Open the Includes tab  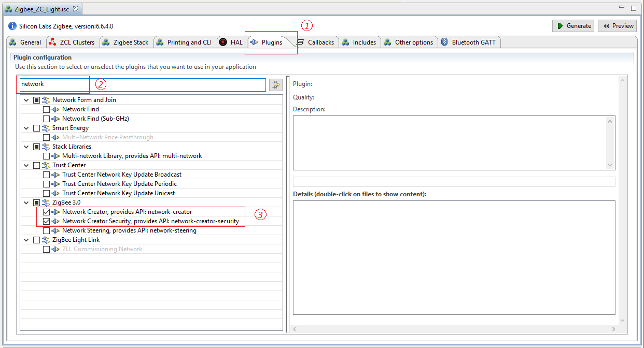tap(359, 42)
